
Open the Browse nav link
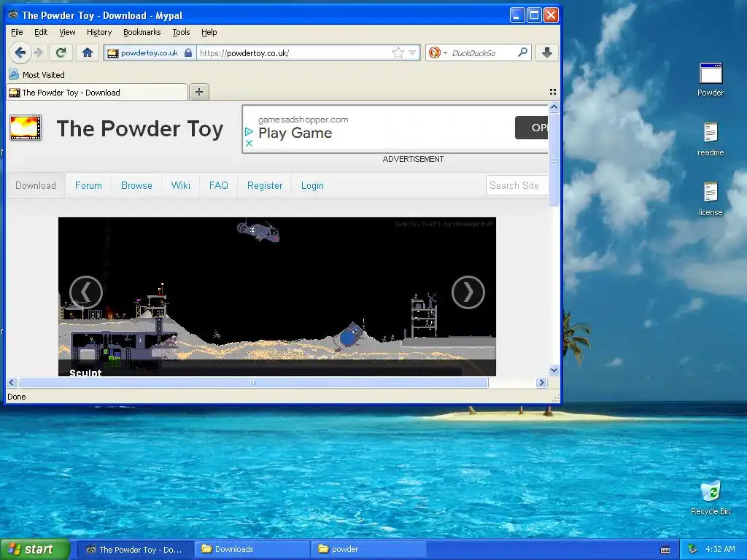click(x=136, y=185)
